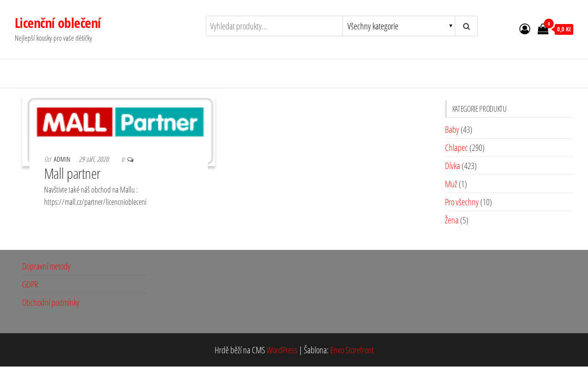Follow the Envo Storefront theme link
This screenshot has width=588, height=392.
click(x=352, y=350)
